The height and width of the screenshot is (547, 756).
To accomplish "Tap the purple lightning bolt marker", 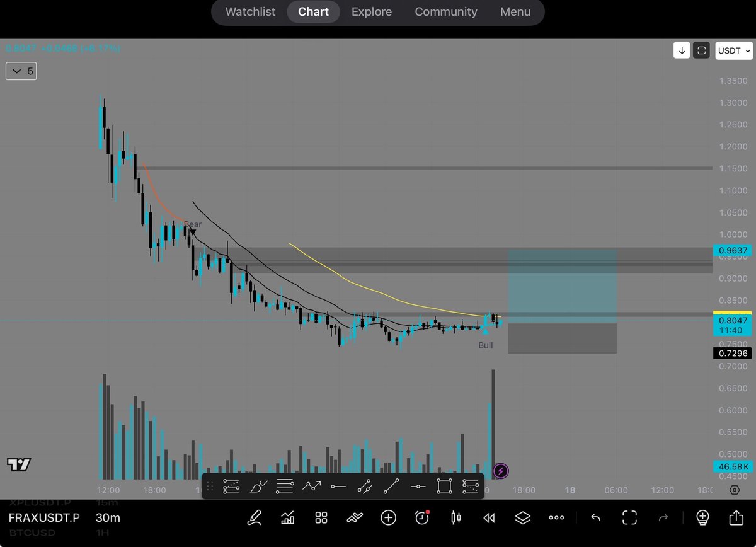I will tap(500, 471).
